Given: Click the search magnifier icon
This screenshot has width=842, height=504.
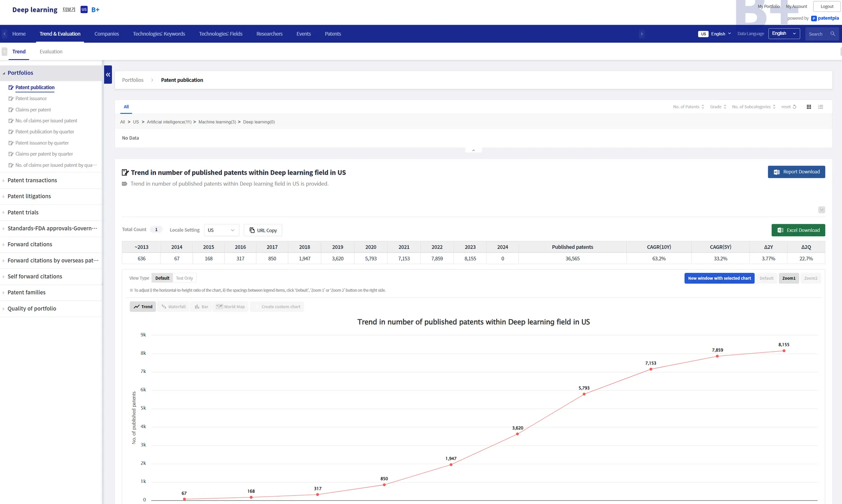Looking at the screenshot, I should coord(833,34).
